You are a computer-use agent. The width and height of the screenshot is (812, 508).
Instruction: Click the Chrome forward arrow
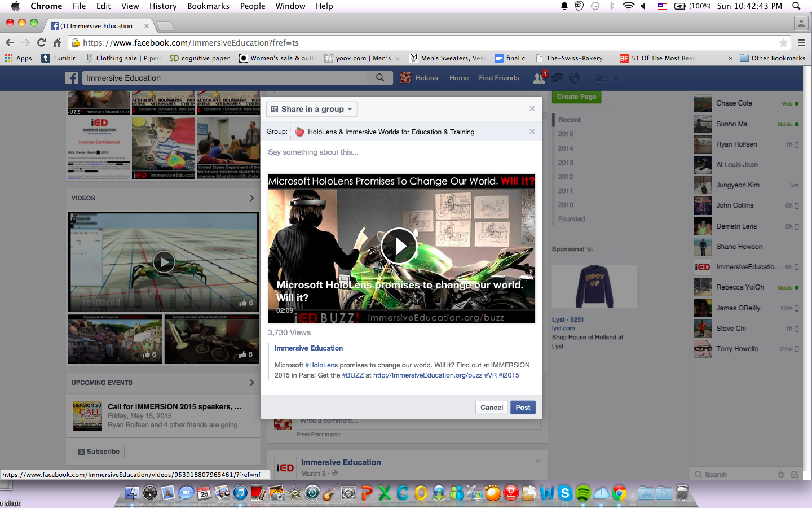pos(25,42)
